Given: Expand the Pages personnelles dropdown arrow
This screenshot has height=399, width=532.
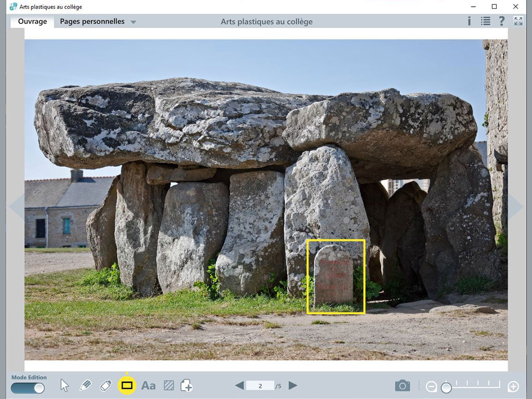Looking at the screenshot, I should [133, 22].
